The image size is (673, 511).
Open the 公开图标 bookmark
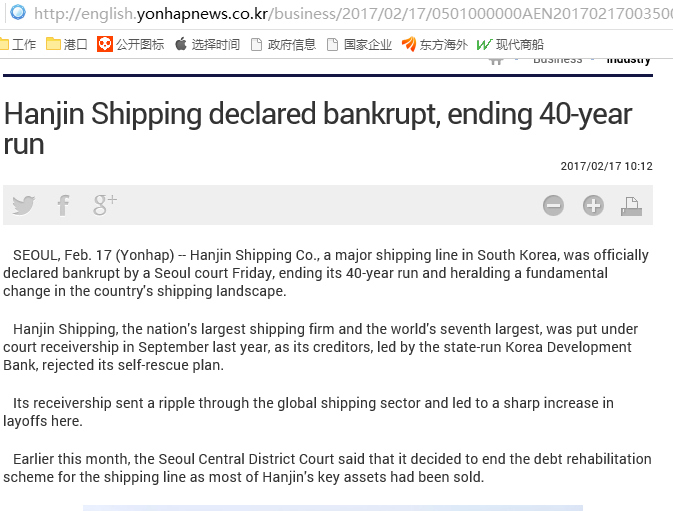130,44
